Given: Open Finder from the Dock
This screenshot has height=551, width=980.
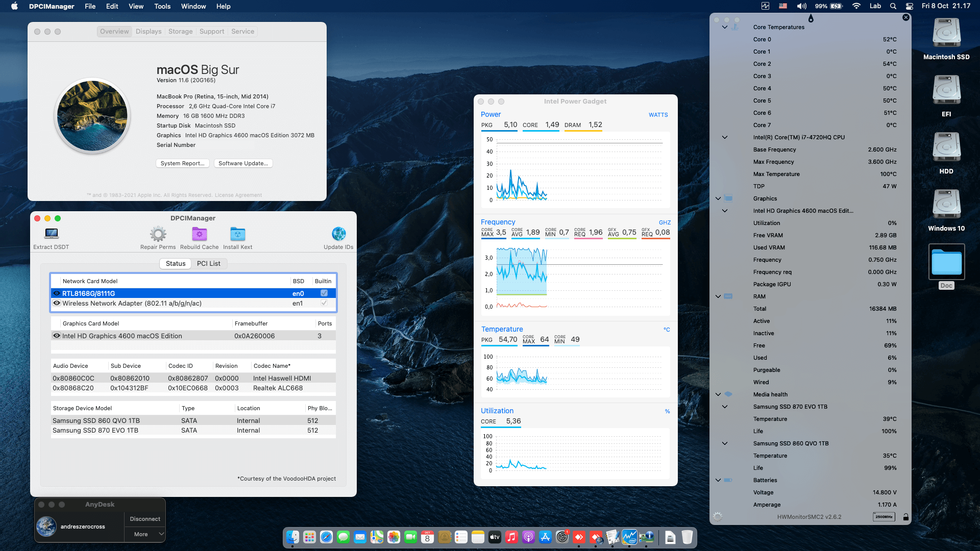Looking at the screenshot, I should 293,537.
